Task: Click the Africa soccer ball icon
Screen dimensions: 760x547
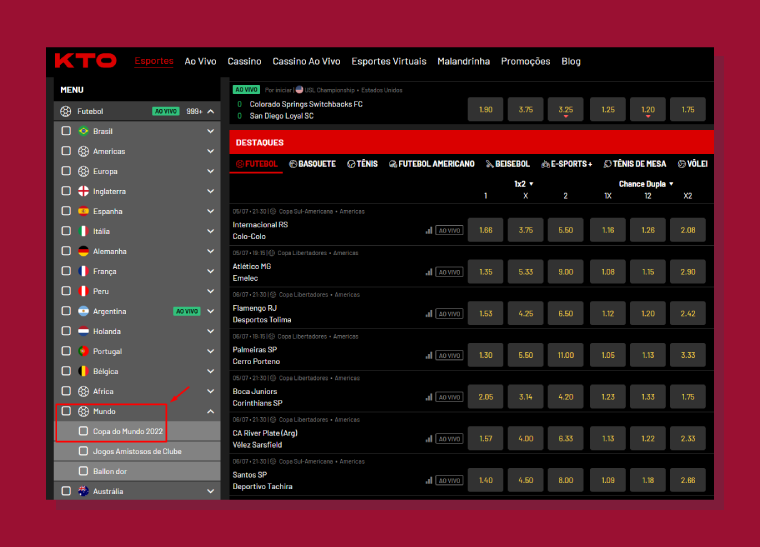Action: tap(83, 391)
